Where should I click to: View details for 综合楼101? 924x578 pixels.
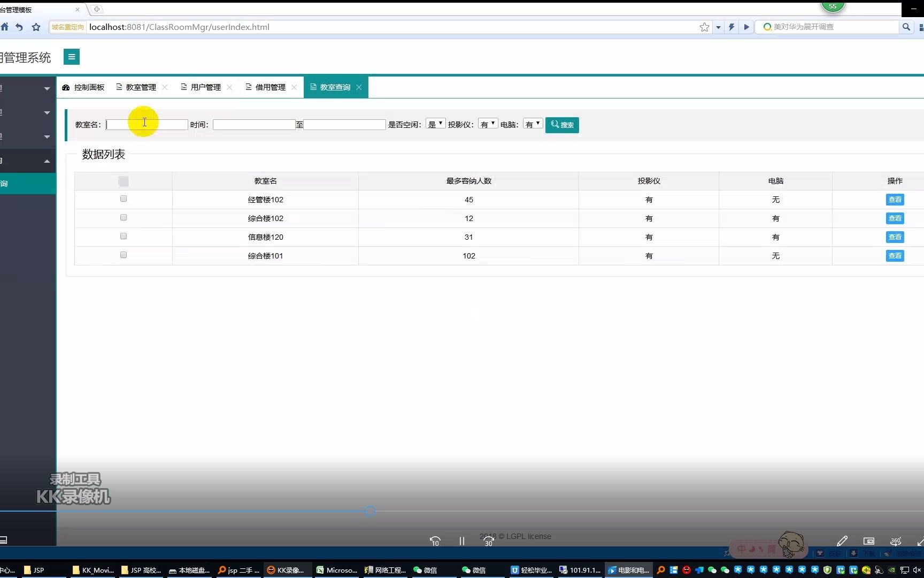pos(895,256)
